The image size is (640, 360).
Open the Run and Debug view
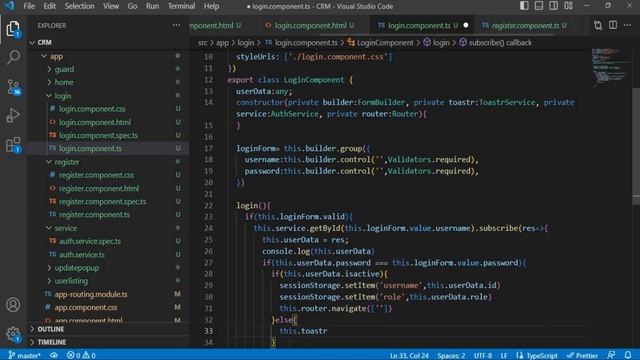13,116
